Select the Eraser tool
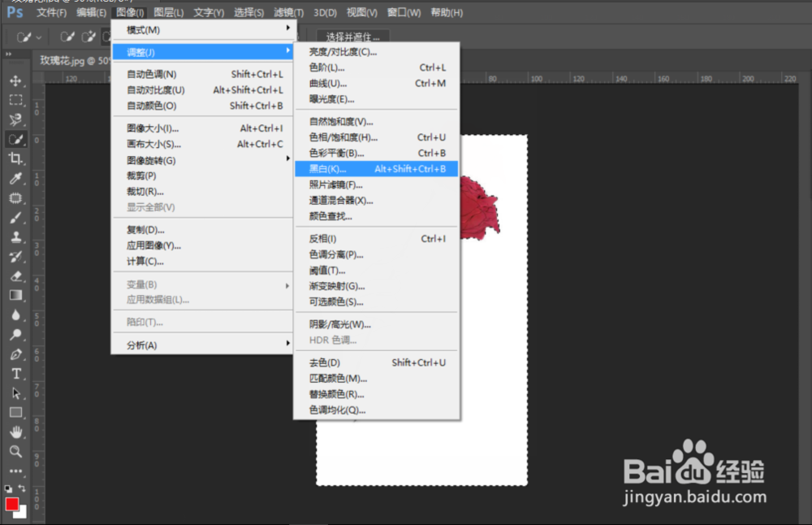The image size is (812, 525). (18, 276)
